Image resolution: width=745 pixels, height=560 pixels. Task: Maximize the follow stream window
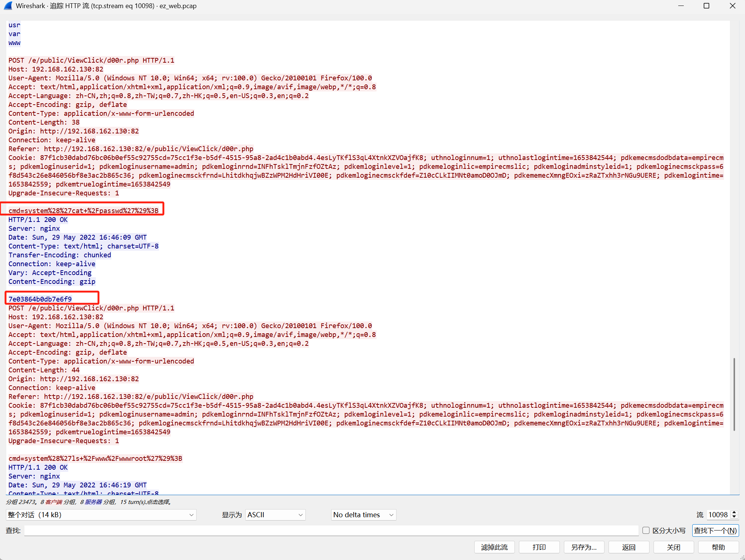click(706, 6)
